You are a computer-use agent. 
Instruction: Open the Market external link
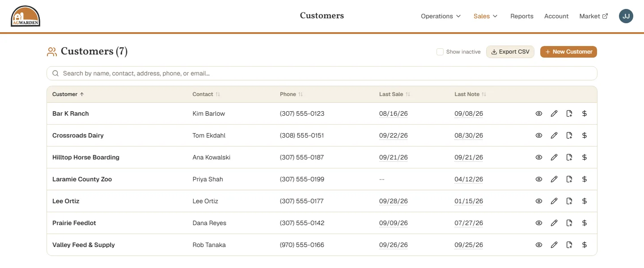[x=593, y=16]
